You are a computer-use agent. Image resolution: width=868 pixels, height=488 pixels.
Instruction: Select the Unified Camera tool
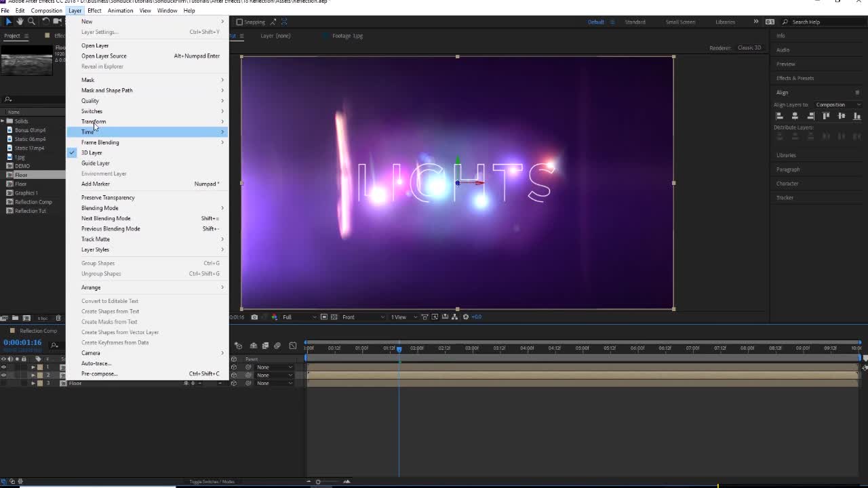pyautogui.click(x=58, y=22)
